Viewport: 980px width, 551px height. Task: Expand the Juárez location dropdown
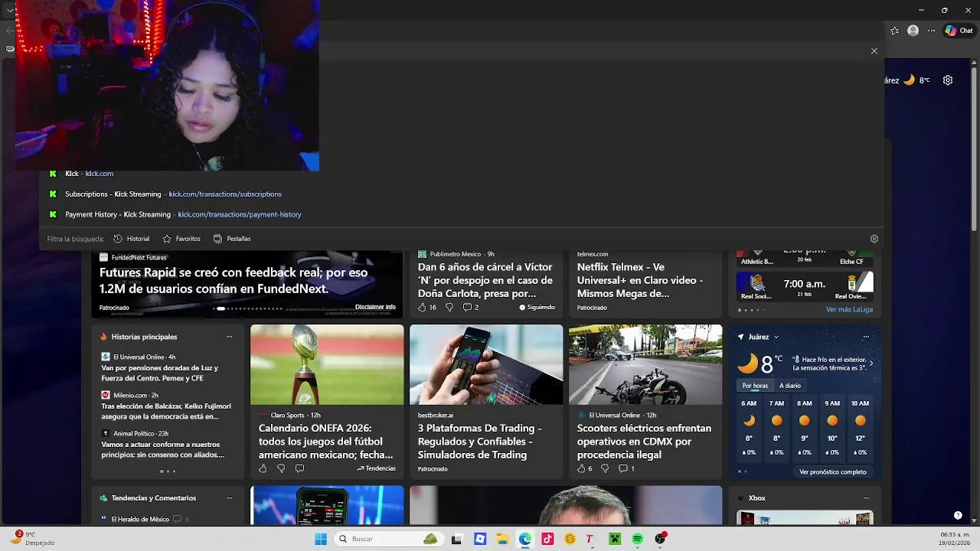776,337
